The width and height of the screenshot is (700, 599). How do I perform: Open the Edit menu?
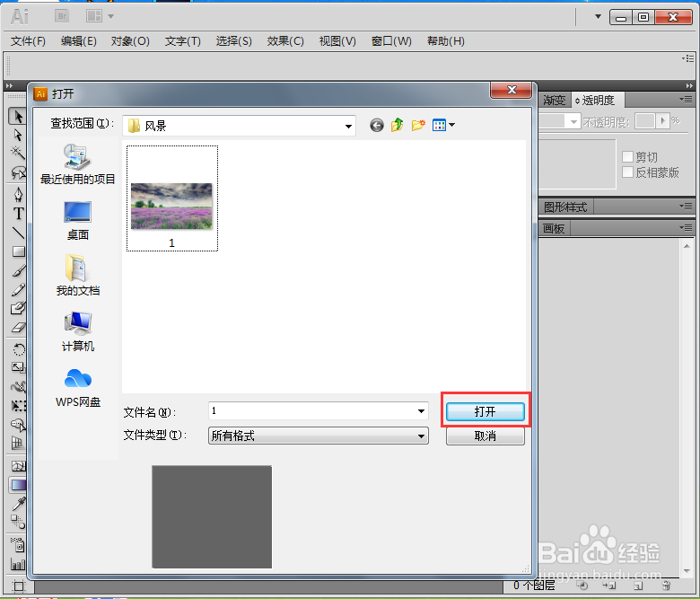pyautogui.click(x=79, y=41)
